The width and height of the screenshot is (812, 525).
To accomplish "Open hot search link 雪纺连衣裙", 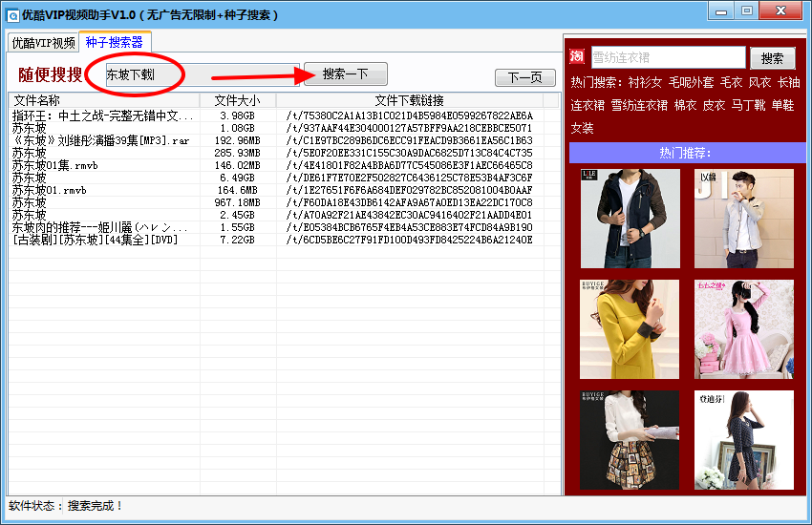I will 639,106.
